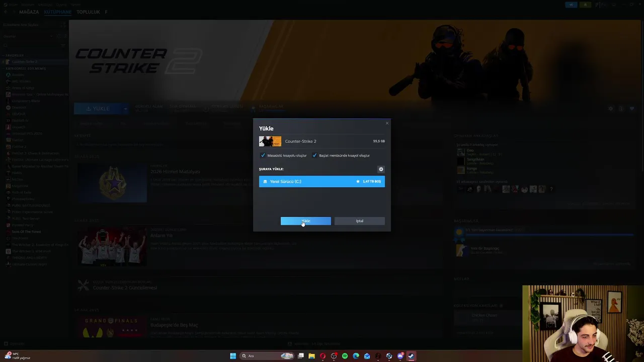Open 2026 Hizmet Madalyası news item

tap(175, 172)
